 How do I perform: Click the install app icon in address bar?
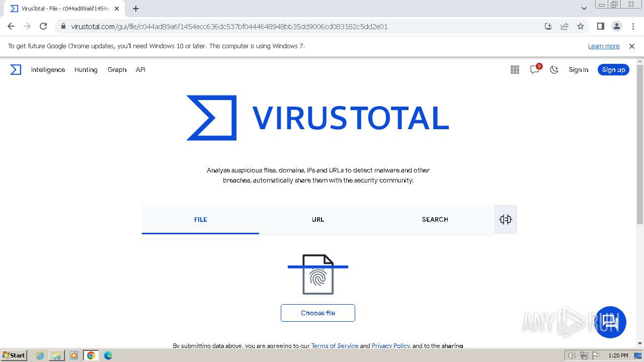click(x=548, y=27)
